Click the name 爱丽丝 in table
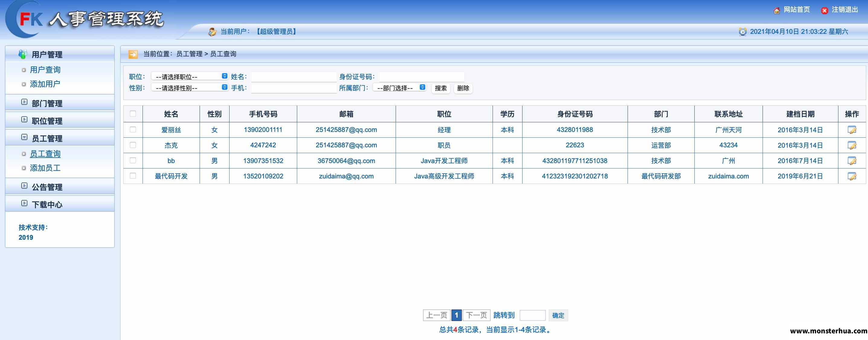The height and width of the screenshot is (340, 868). pos(171,130)
